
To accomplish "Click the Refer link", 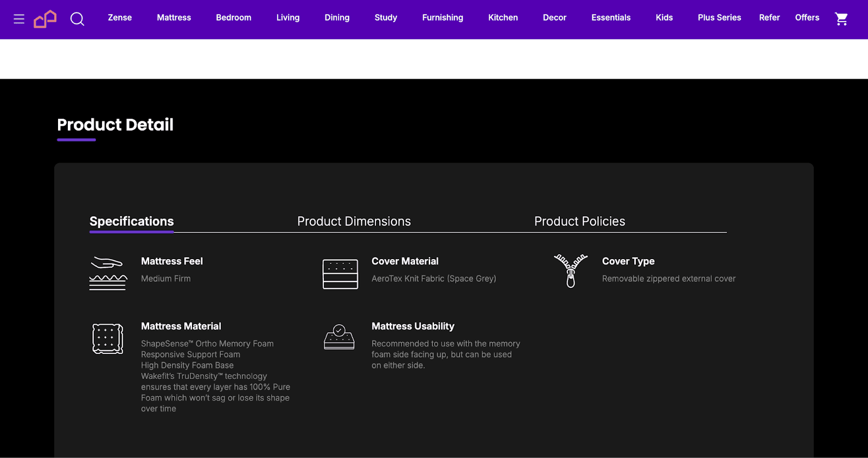I will (x=769, y=17).
